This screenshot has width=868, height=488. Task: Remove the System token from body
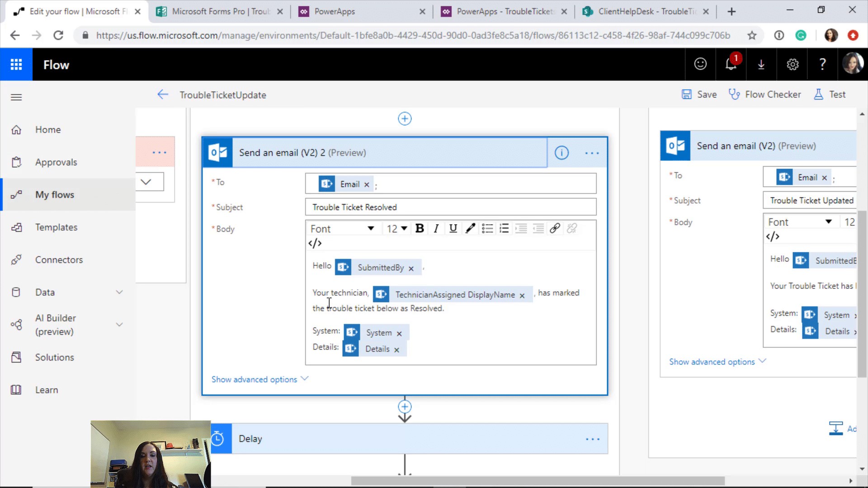click(x=399, y=333)
